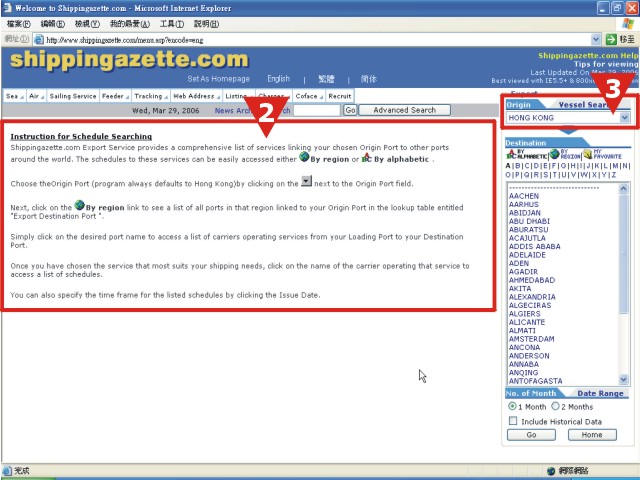Image resolution: width=640 pixels, height=480 pixels.
Task: Click the Go button next to search field
Action: click(x=350, y=110)
